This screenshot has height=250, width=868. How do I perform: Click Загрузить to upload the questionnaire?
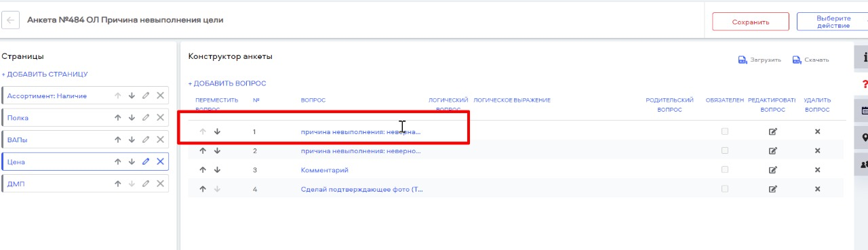coord(759,60)
